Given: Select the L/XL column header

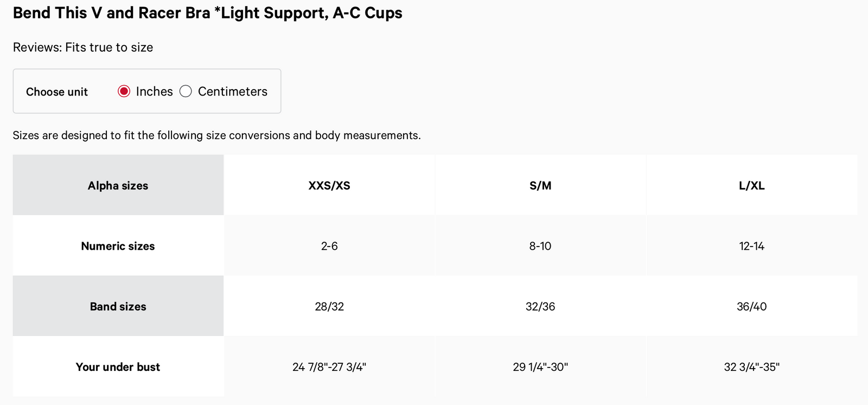Looking at the screenshot, I should 751,186.
